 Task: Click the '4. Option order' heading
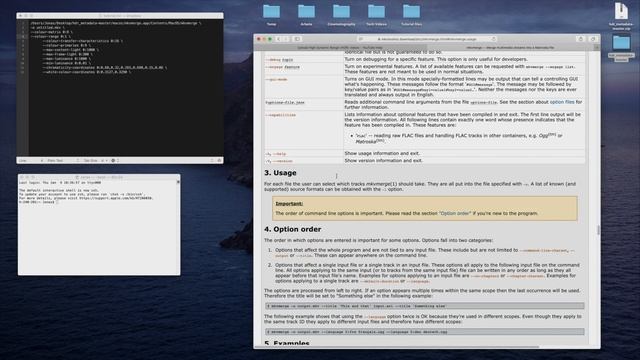point(293,229)
